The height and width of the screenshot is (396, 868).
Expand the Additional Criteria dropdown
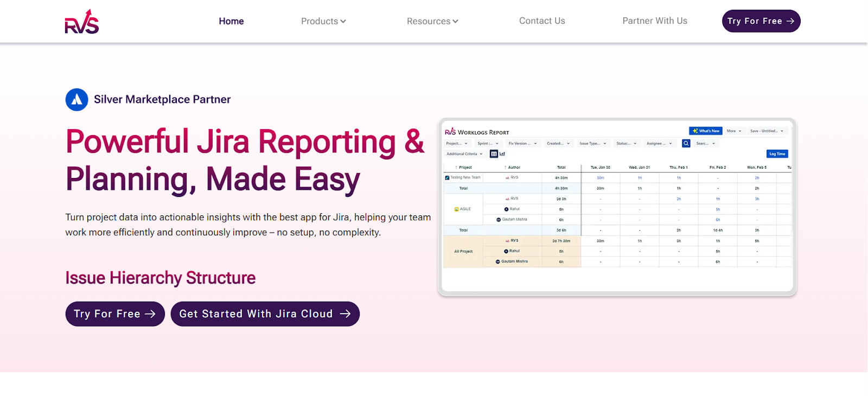464,154
